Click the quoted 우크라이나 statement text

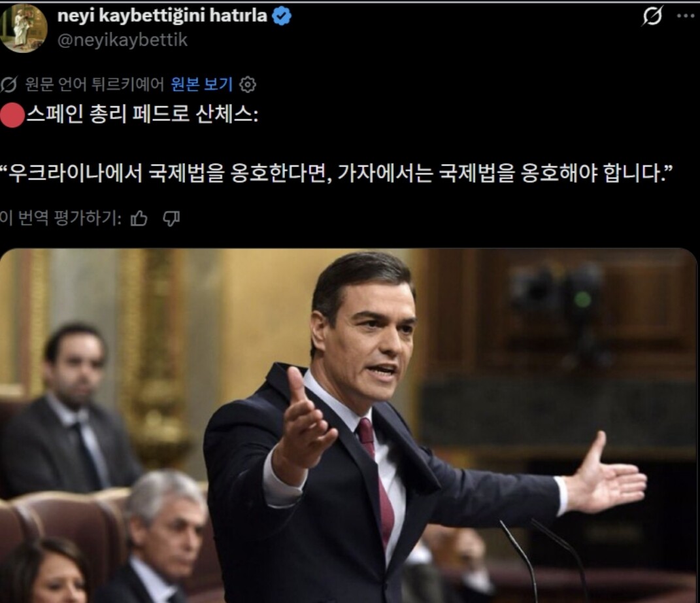point(336,173)
